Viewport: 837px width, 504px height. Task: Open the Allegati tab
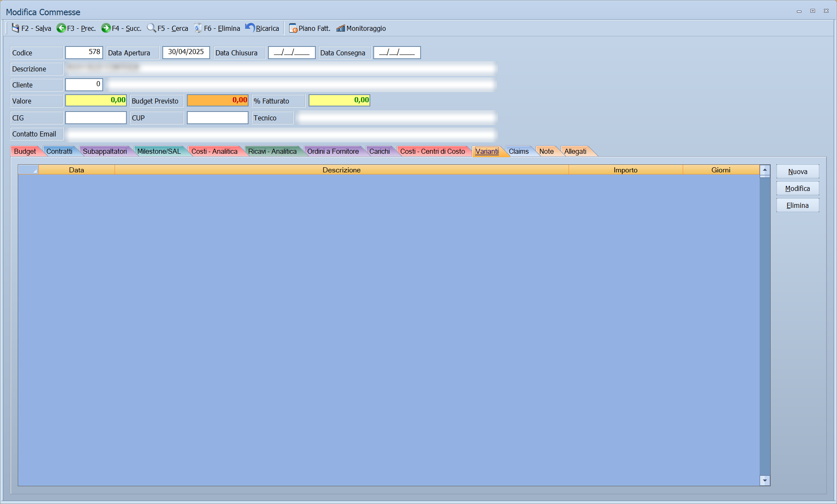[575, 151]
